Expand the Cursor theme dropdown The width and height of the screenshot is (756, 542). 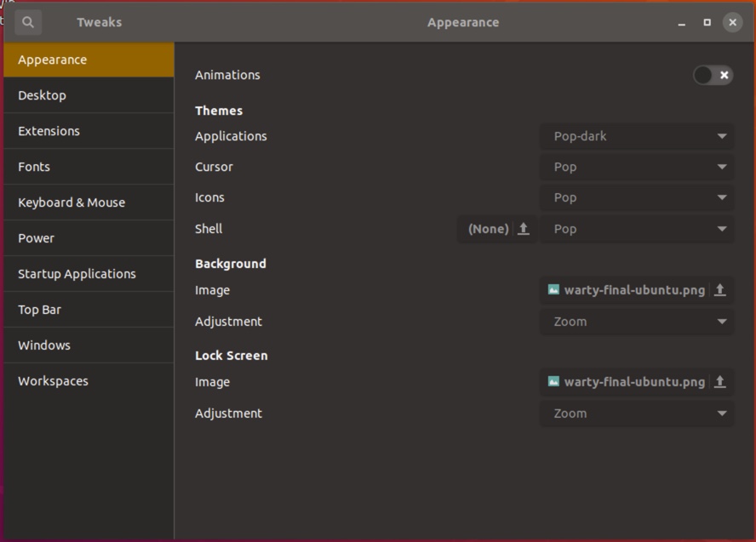636,167
